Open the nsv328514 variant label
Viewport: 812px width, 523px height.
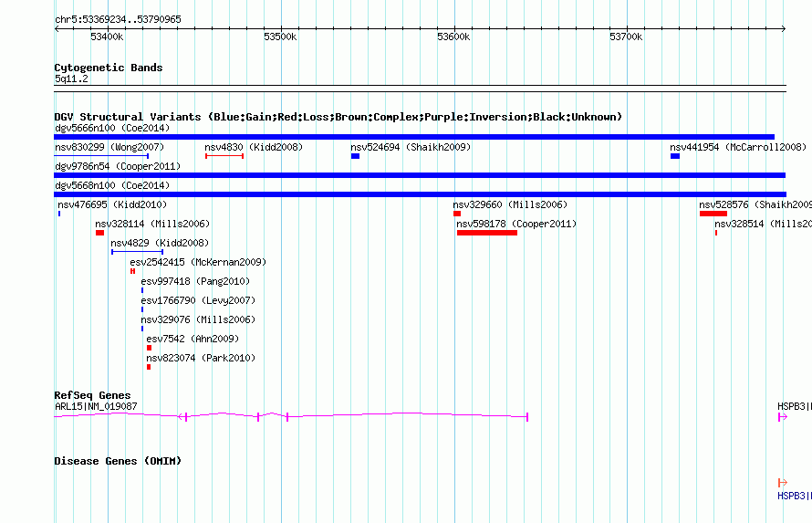[763, 224]
